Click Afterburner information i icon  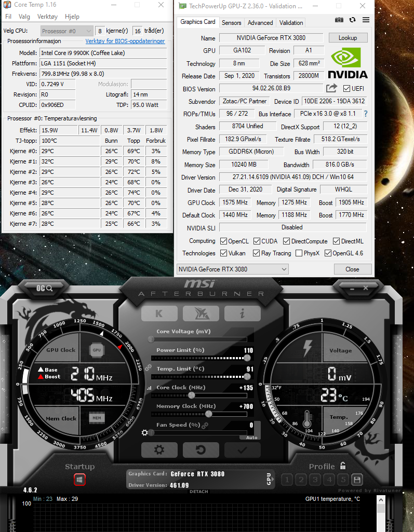pyautogui.click(x=242, y=313)
